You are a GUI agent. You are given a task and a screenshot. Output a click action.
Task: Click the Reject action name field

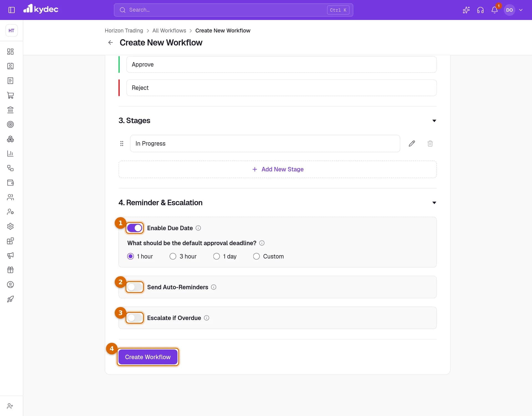[x=281, y=88]
